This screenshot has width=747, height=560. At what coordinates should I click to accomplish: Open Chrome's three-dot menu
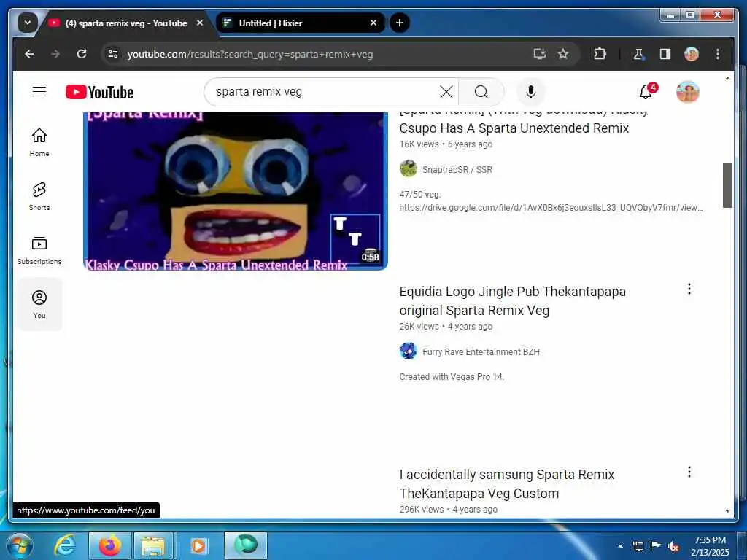tap(718, 54)
